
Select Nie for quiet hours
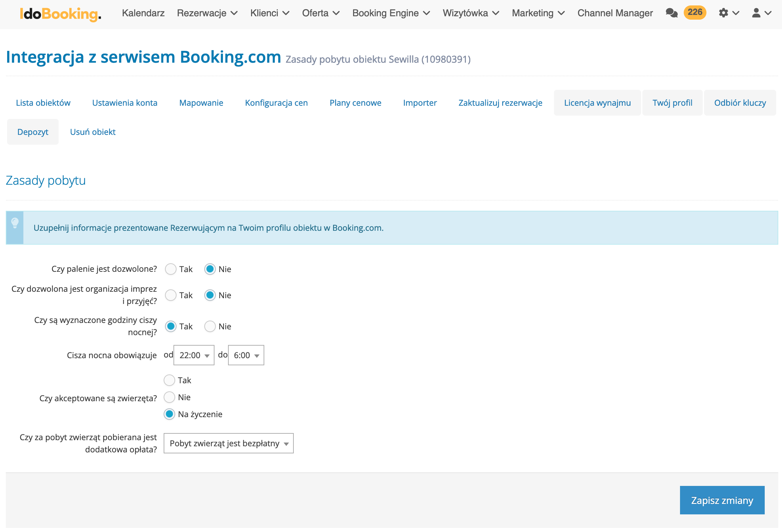[210, 326]
